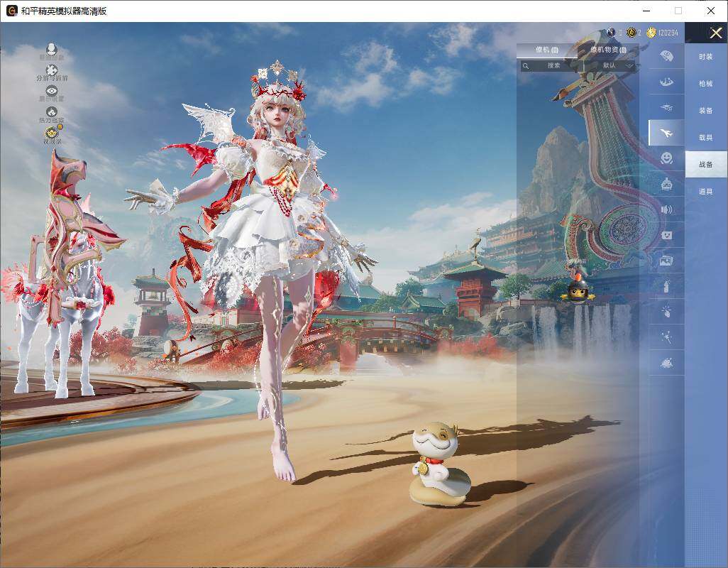This screenshot has width=728, height=568.
Task: Select the drone/aircraft sub-category icon
Action: (667, 108)
